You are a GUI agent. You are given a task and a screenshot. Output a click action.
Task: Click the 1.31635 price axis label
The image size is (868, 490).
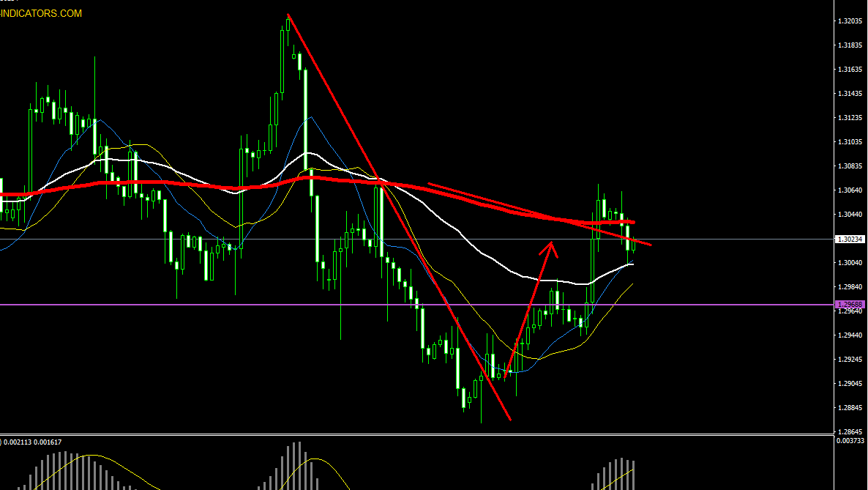click(x=850, y=70)
